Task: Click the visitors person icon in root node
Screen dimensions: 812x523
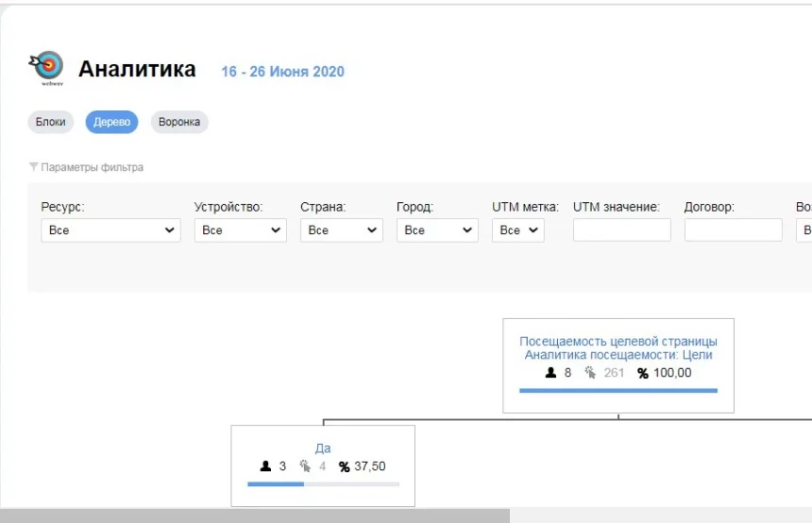Action: coord(551,373)
